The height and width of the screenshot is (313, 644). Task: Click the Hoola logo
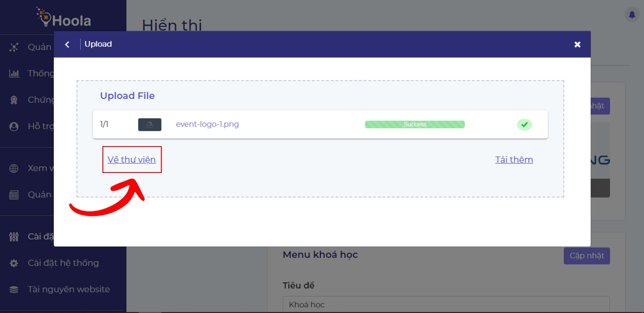(64, 18)
